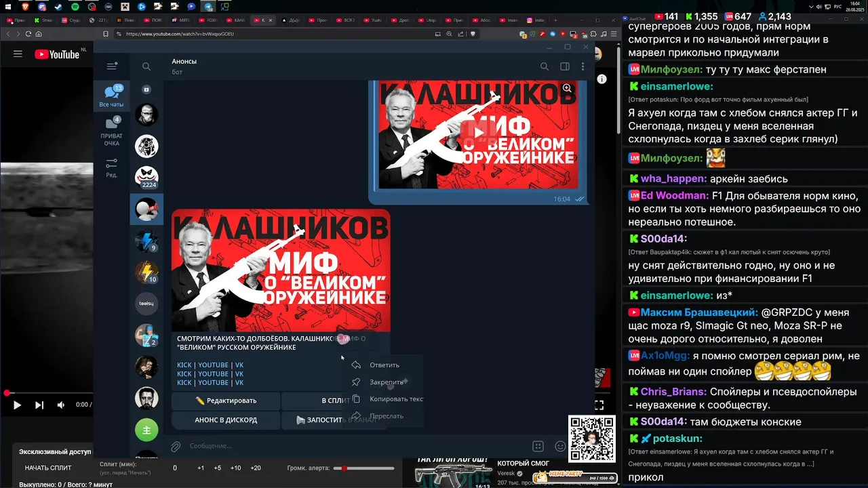Viewport: 868px width, 488px height.
Task: Click the +5 split minutes button
Action: (x=217, y=468)
